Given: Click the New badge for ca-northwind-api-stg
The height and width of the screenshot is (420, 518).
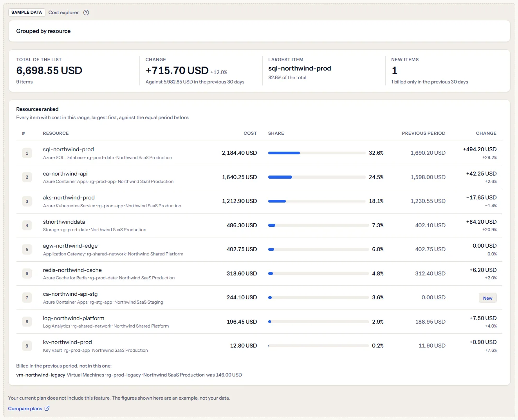Looking at the screenshot, I should (x=487, y=298).
